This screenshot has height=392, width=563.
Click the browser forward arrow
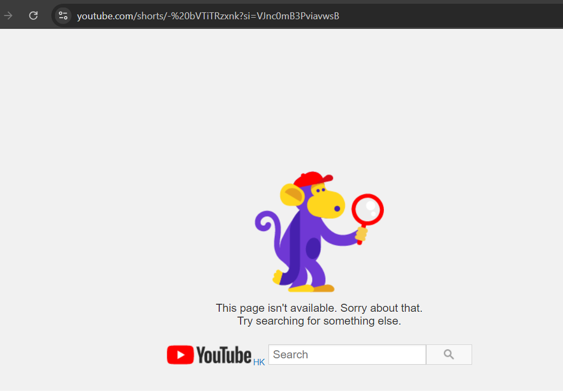(8, 16)
